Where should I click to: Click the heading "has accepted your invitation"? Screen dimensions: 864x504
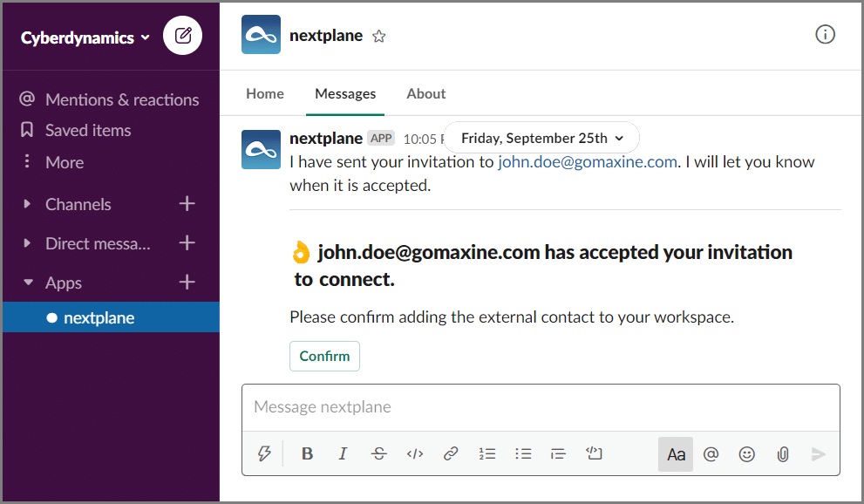pyautogui.click(x=669, y=252)
